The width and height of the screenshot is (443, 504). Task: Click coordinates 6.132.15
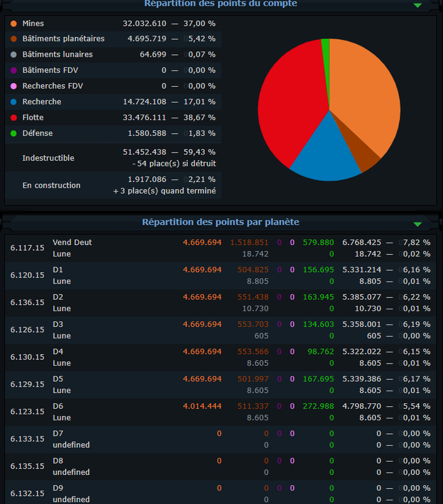point(27,494)
